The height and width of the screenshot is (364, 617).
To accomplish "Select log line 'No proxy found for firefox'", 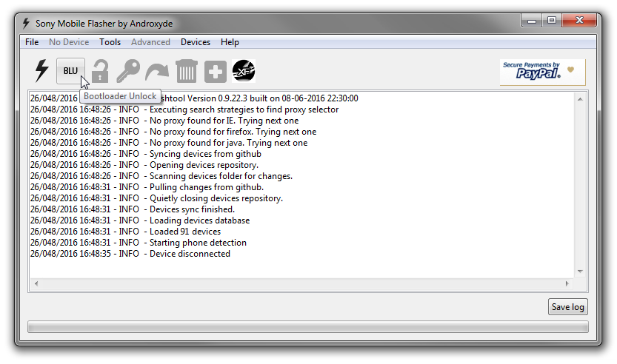I will [173, 132].
